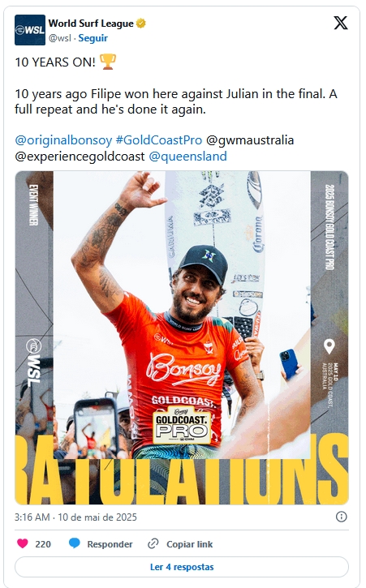Click the reply speech bubble icon
The image size is (366, 588).
click(75, 543)
